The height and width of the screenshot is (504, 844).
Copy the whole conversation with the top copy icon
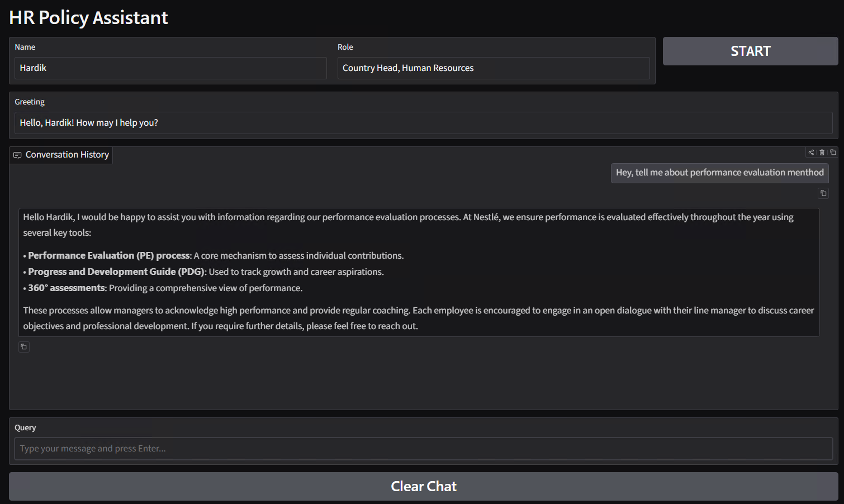(833, 153)
